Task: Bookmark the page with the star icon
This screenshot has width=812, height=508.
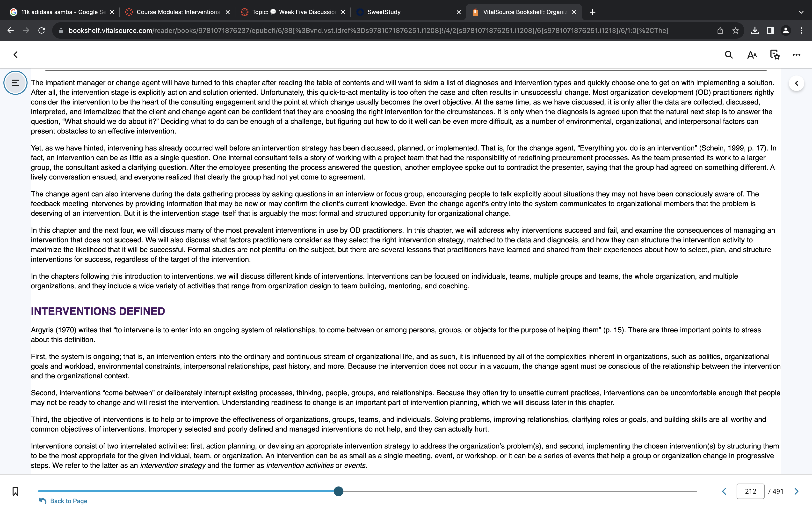Action: pyautogui.click(x=735, y=30)
